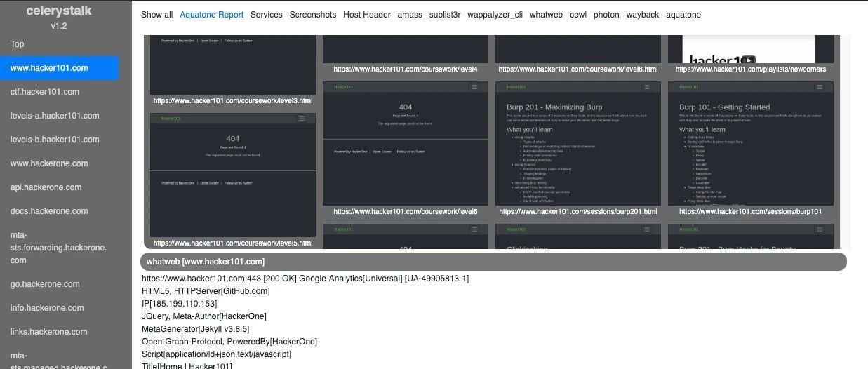Open Burp 201 Maximizing Burp thumbnail
Screen dimensions: 868x369
point(578,143)
